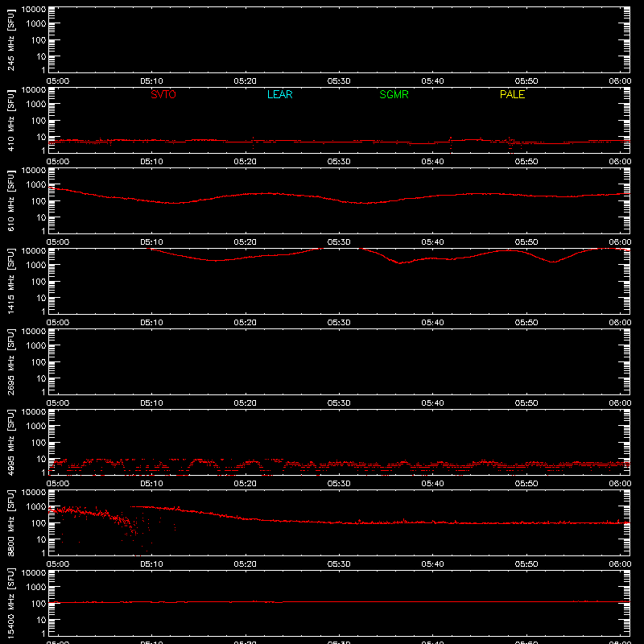Select the 245 MHz [SFU] axis title

click(10, 39)
